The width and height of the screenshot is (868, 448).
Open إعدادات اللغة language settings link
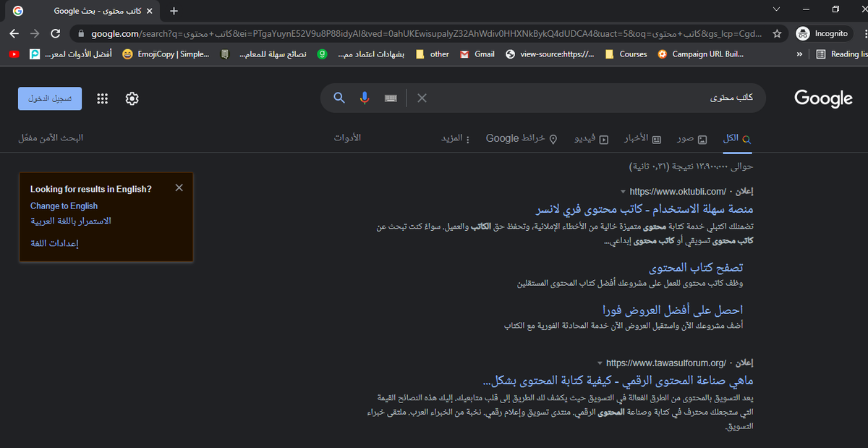[54, 243]
